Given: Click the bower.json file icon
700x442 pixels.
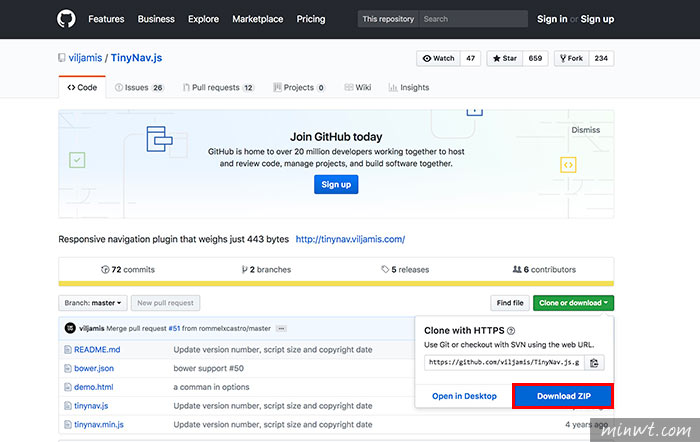Looking at the screenshot, I should 68,368.
